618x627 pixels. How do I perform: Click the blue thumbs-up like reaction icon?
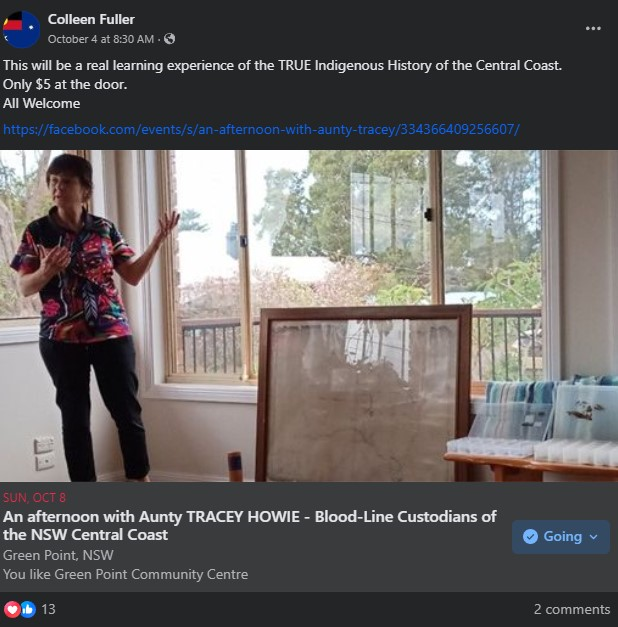point(27,609)
